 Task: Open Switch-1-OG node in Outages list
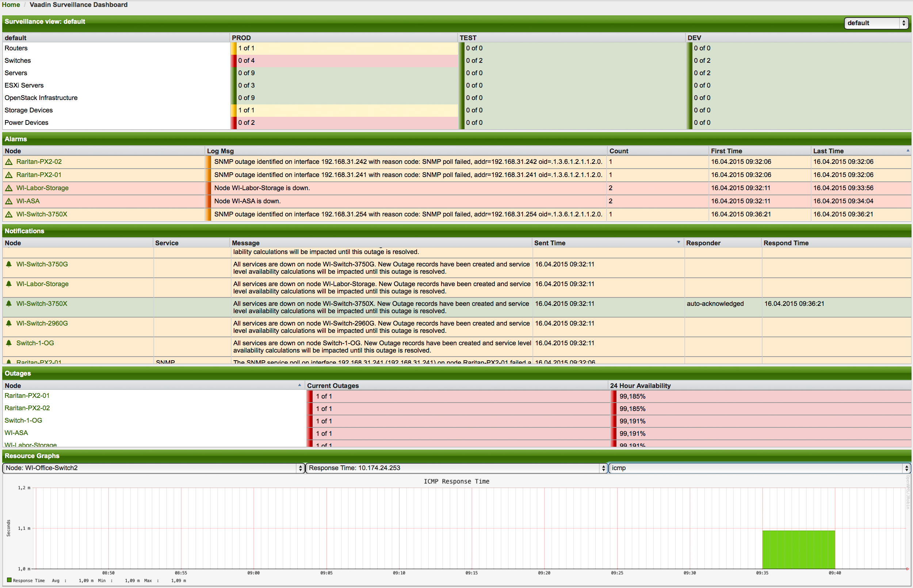[23, 421]
